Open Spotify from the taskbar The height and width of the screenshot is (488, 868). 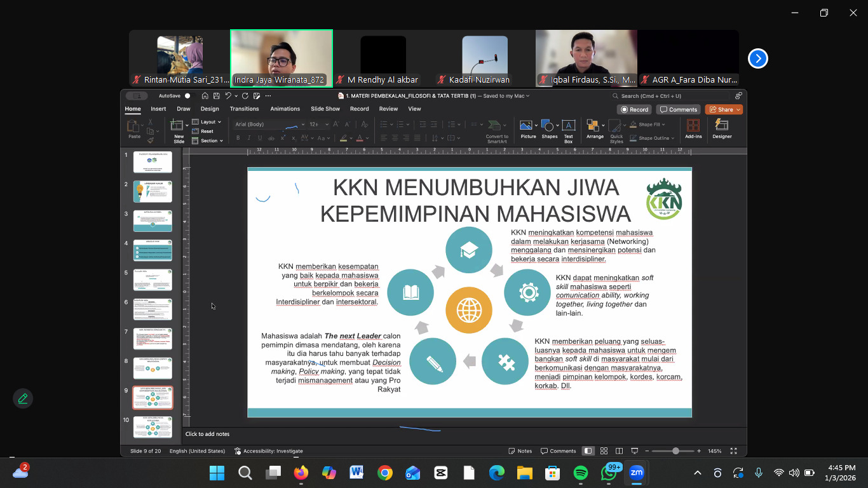580,473
